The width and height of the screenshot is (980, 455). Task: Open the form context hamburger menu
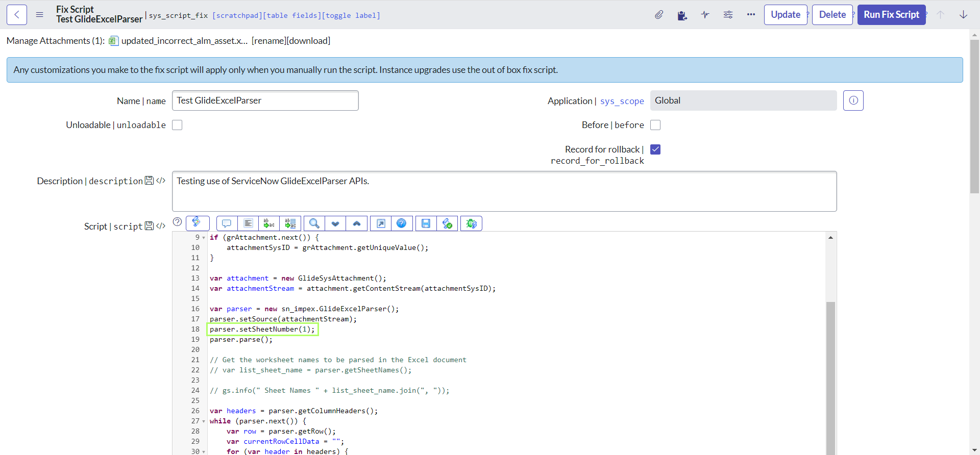[39, 15]
